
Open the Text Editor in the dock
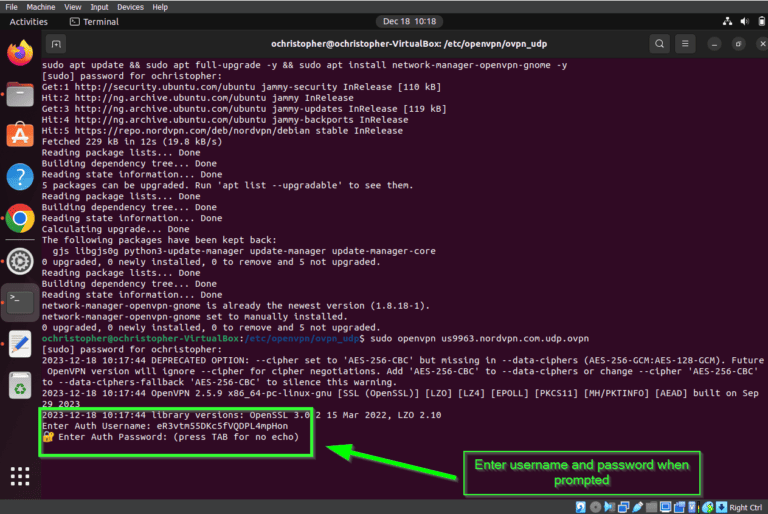(20, 344)
